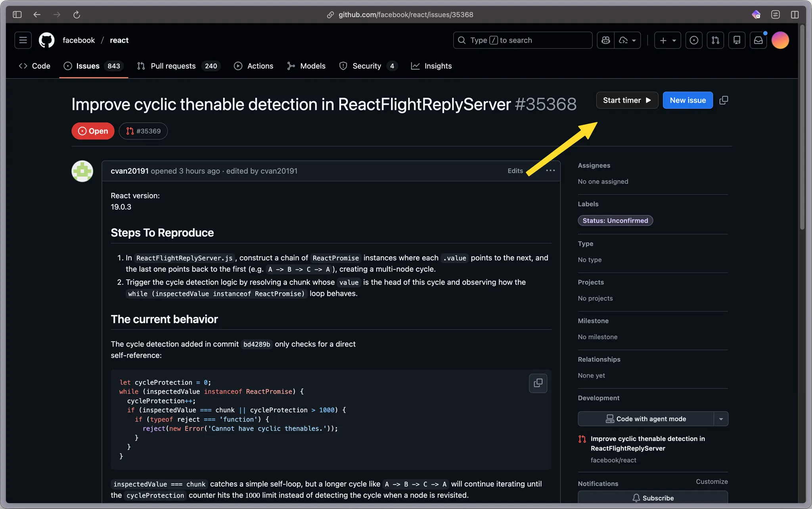The image size is (812, 509).
Task: Click the New issue button
Action: point(688,100)
